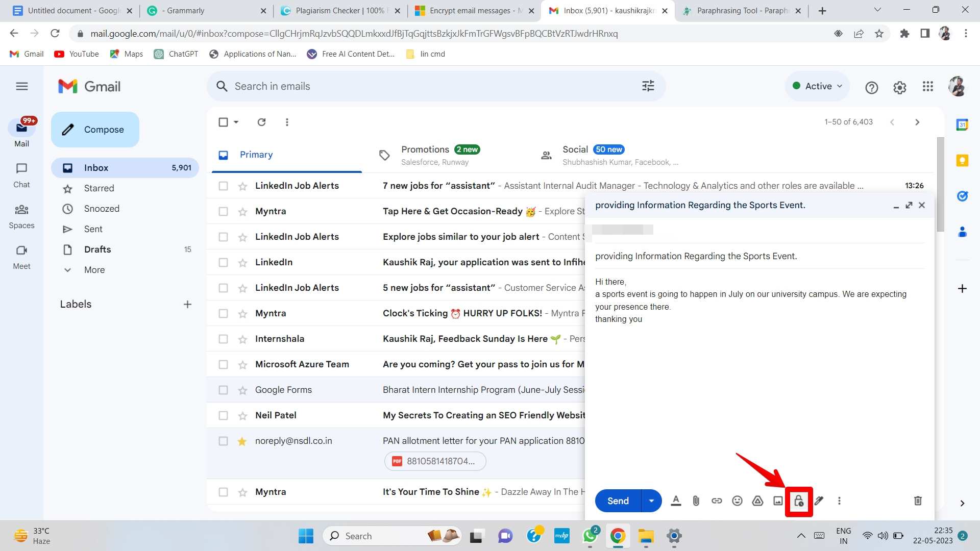The image size is (980, 551).
Task: Insert files using Google Drive icon
Action: click(757, 501)
